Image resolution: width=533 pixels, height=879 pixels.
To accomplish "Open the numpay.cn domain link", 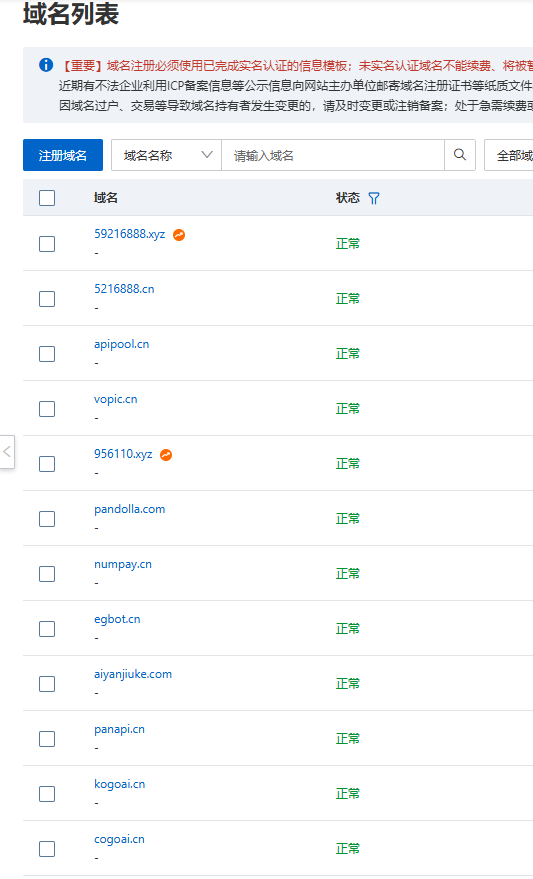I will [x=123, y=565].
